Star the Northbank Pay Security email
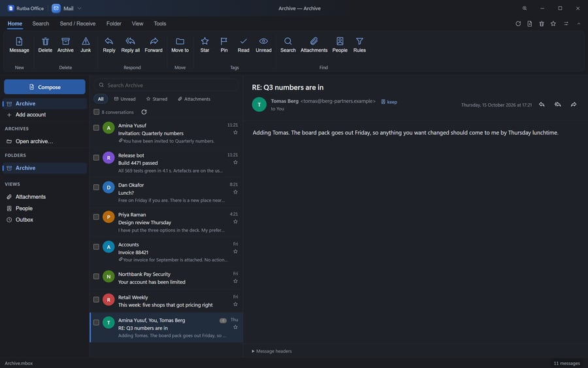This screenshot has height=368, width=588. click(235, 281)
